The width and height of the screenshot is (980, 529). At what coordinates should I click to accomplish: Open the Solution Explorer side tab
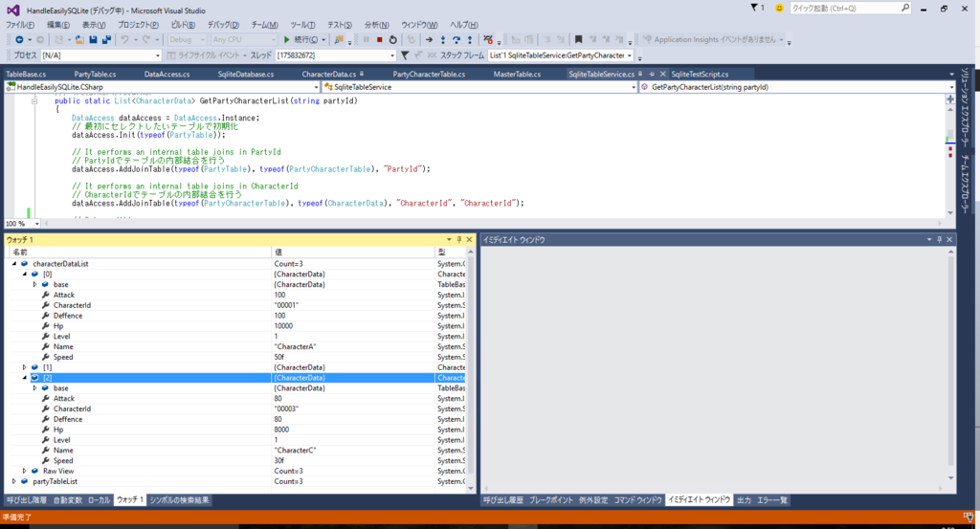point(965,107)
